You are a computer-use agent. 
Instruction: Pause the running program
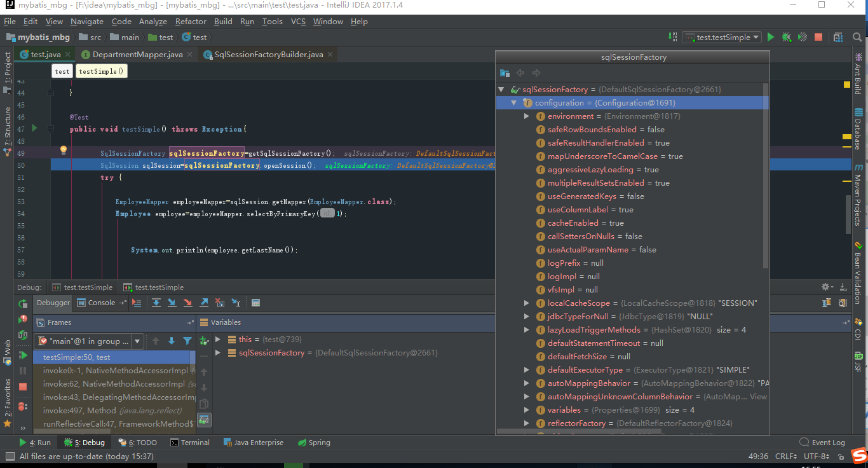(22, 371)
